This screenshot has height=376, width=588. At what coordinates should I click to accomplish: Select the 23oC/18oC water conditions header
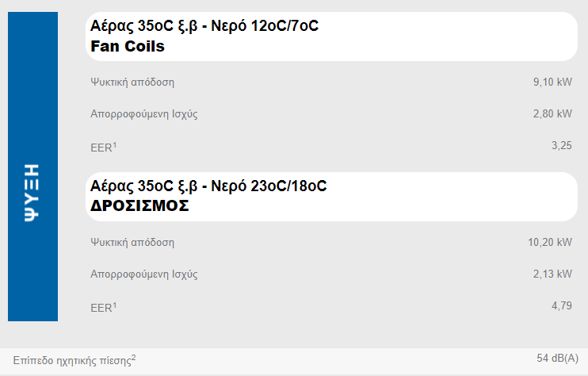(x=208, y=186)
